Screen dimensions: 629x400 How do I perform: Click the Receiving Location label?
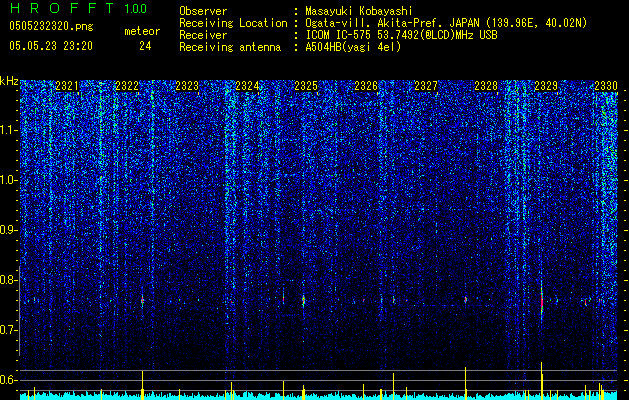(233, 23)
